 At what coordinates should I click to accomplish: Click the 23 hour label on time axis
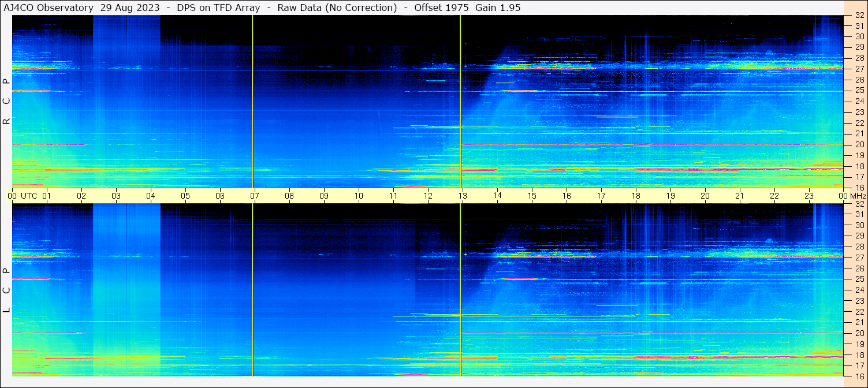click(x=809, y=196)
